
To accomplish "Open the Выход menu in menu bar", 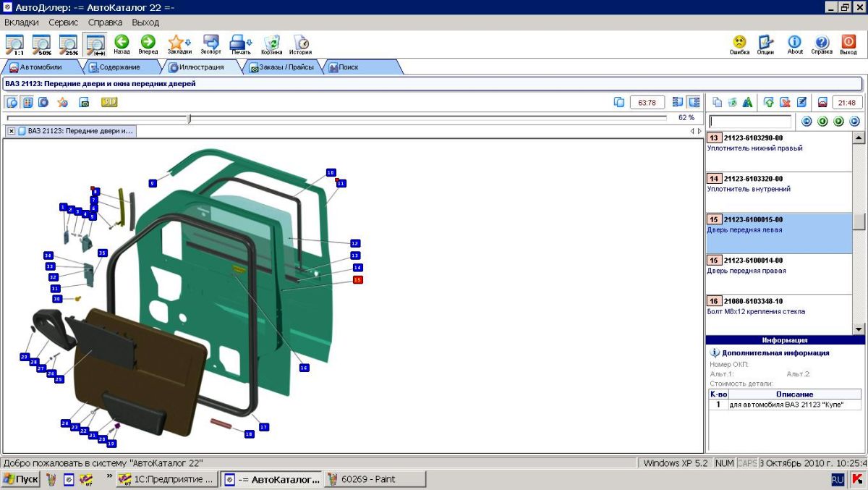I will 145,22.
